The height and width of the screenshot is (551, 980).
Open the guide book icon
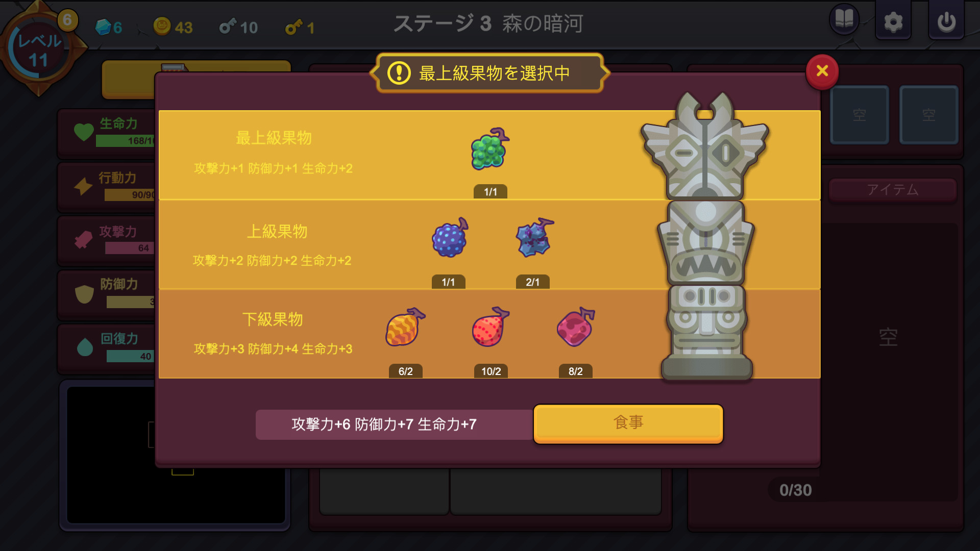pos(844,20)
